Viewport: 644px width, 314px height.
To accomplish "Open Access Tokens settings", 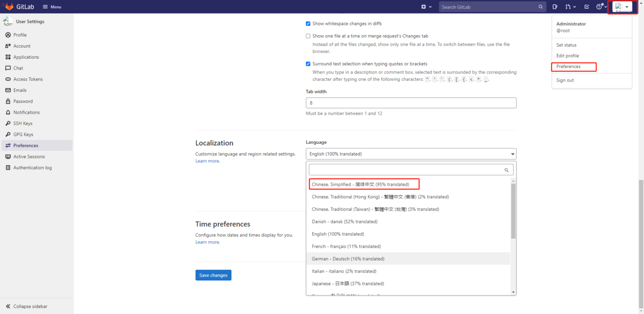I will coord(28,79).
